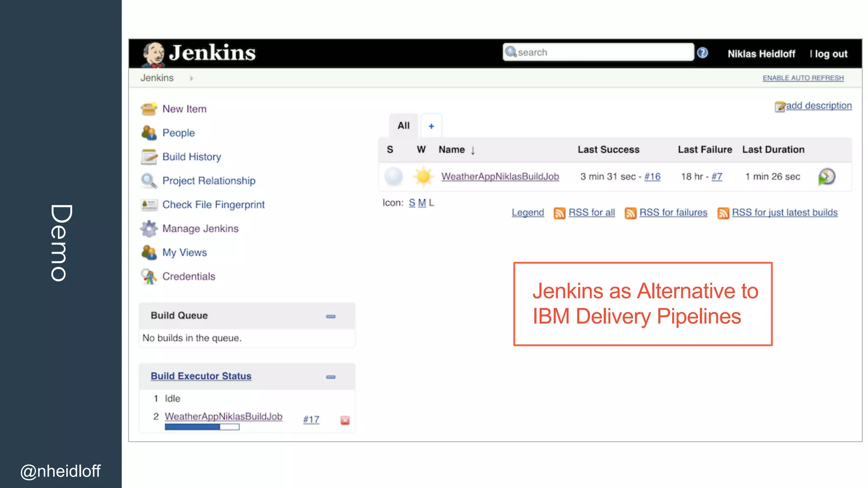The height and width of the screenshot is (488, 868).
Task: Click ENABLE AUTO REFRESH link
Action: tap(803, 78)
